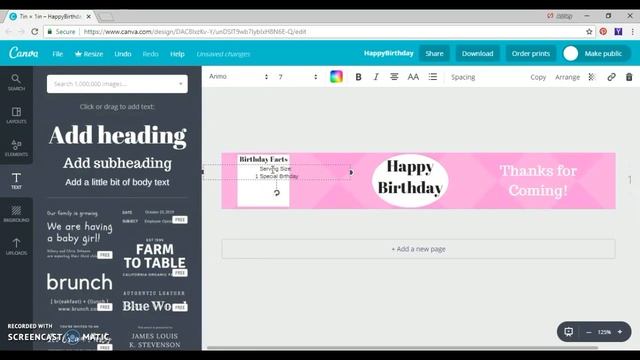Open the text color picker
Image resolution: width=640 pixels, height=360 pixels.
336,76
